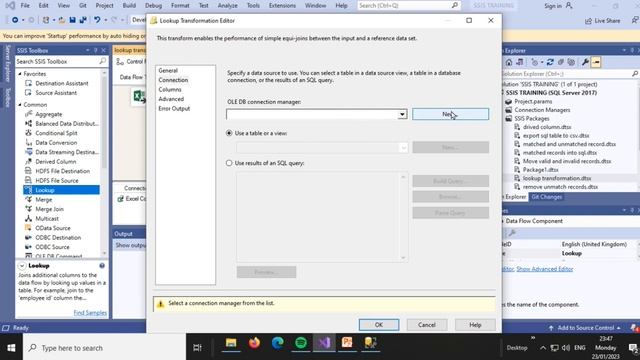Click Live Share button
This screenshot has width=640, height=360.
pos(602,20)
